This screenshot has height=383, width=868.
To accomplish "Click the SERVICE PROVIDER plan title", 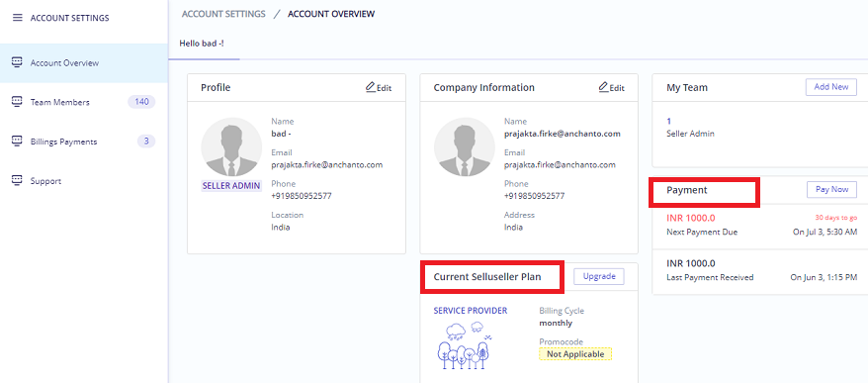I will (x=470, y=311).
